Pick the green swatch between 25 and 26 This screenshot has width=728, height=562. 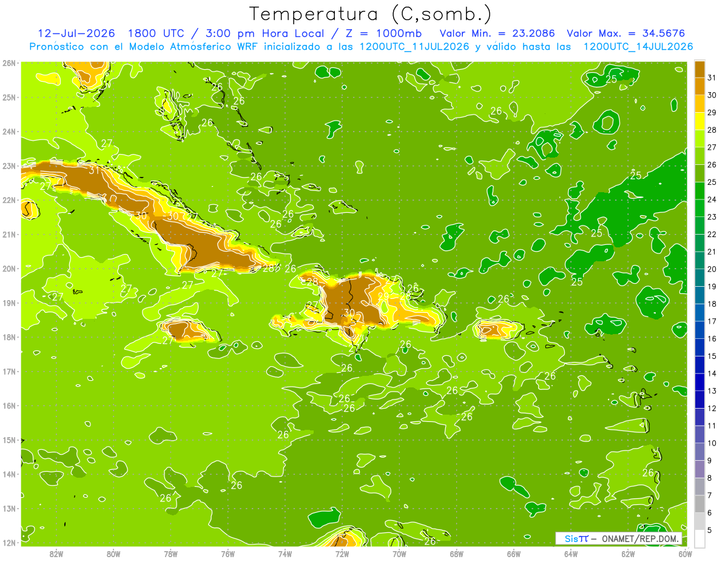[699, 173]
